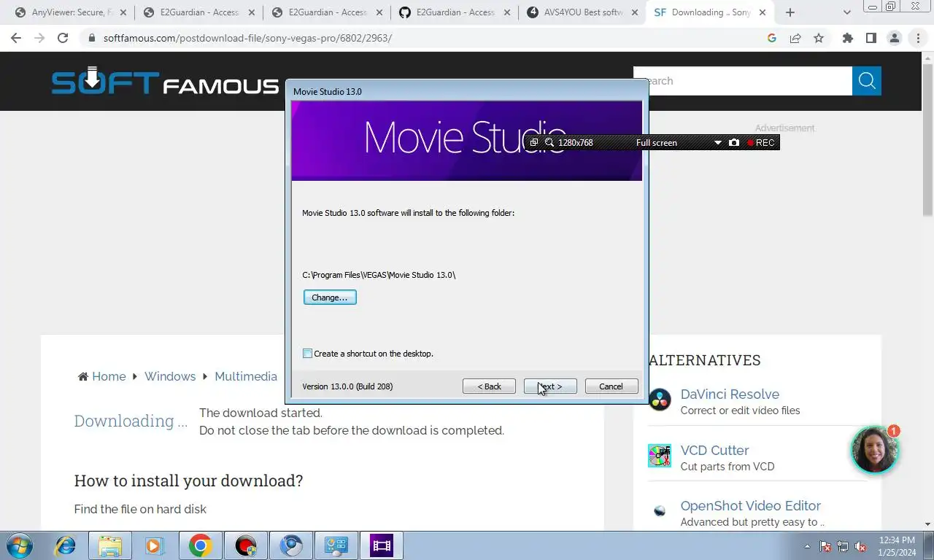Viewport: 934px width, 560px height.
Task: Launch Internet Explorer from the taskbar
Action: click(65, 545)
